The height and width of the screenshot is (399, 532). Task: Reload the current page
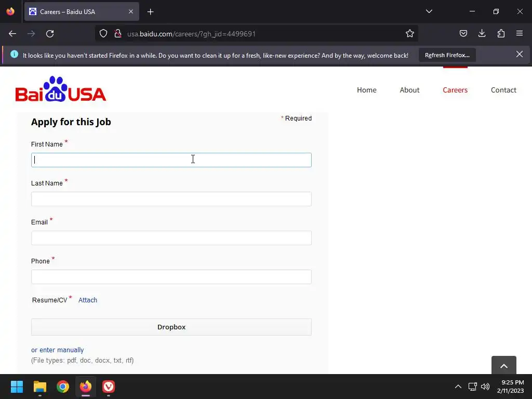[50, 34]
